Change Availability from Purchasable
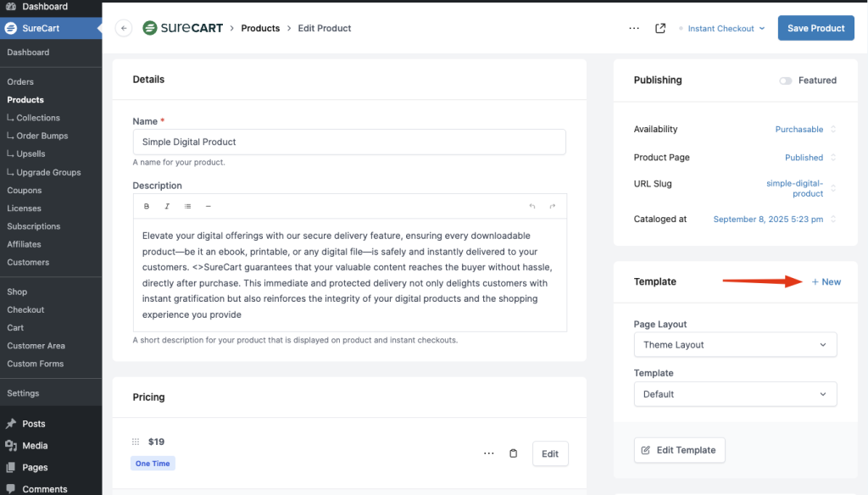The image size is (868, 495). [x=805, y=130]
